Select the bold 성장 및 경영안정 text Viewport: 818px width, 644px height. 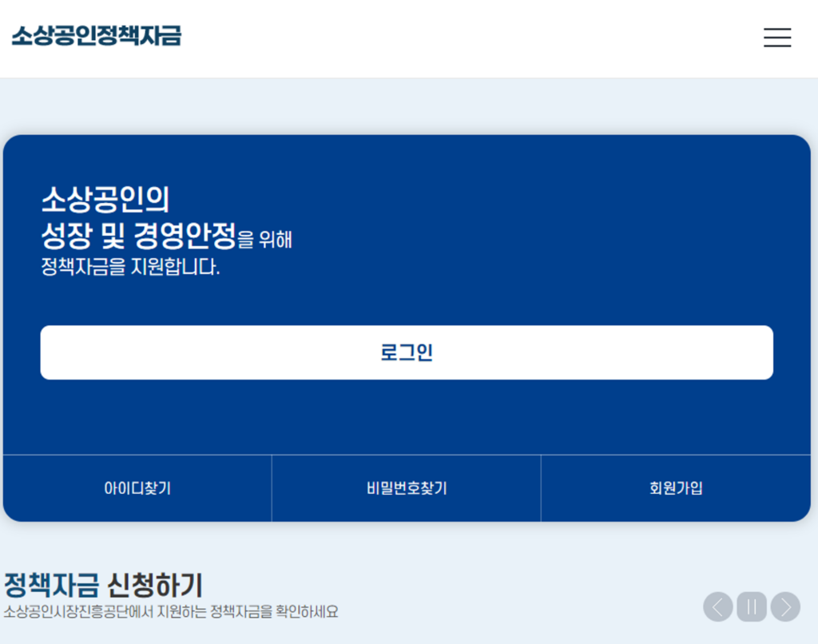pyautogui.click(x=138, y=236)
